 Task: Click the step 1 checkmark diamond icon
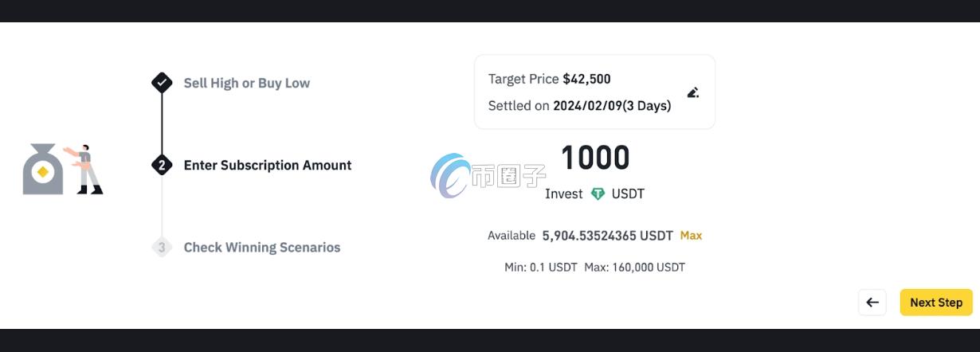pyautogui.click(x=162, y=82)
